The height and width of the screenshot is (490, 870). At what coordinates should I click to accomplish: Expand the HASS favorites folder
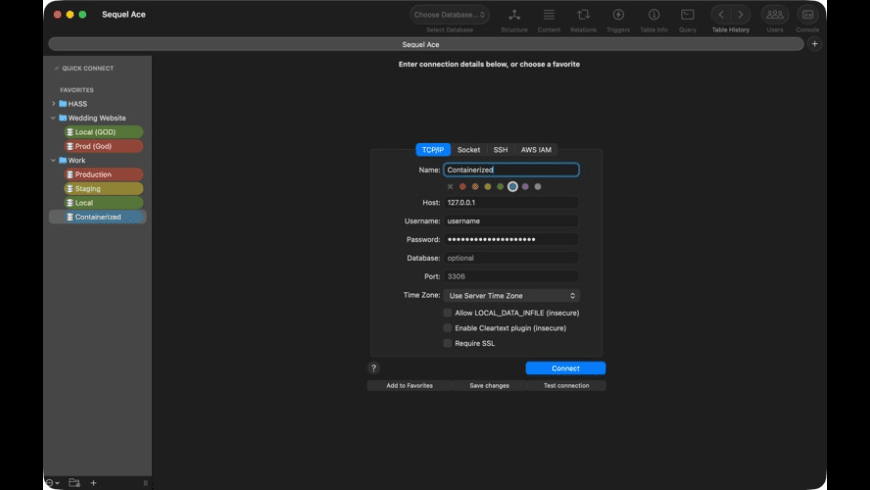click(x=54, y=104)
